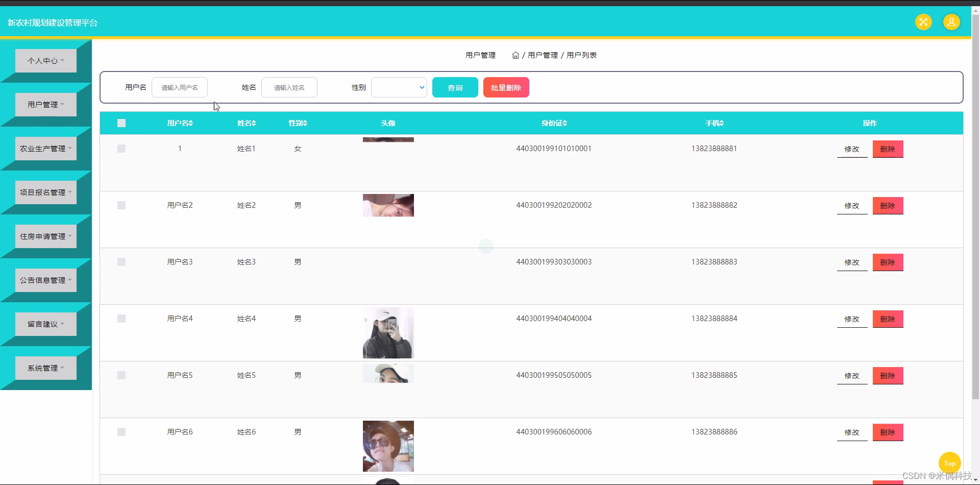Expand the 公告信息管理 sidebar menu

point(46,280)
